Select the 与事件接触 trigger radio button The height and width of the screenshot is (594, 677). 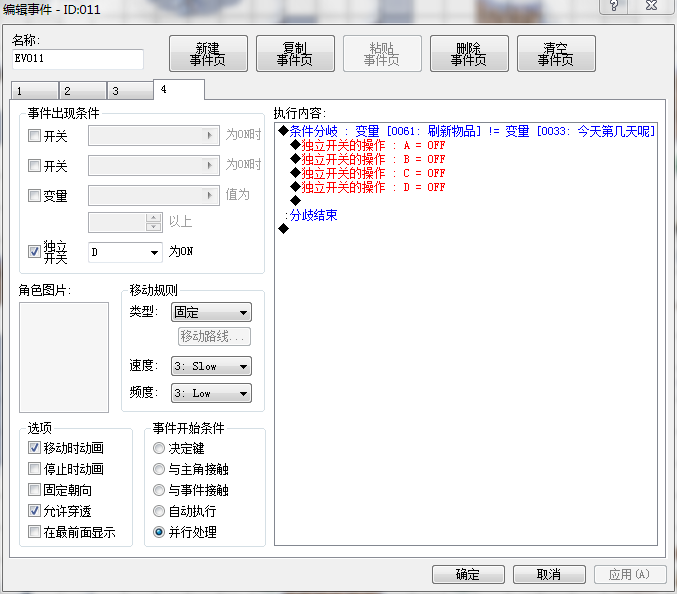[x=159, y=490]
